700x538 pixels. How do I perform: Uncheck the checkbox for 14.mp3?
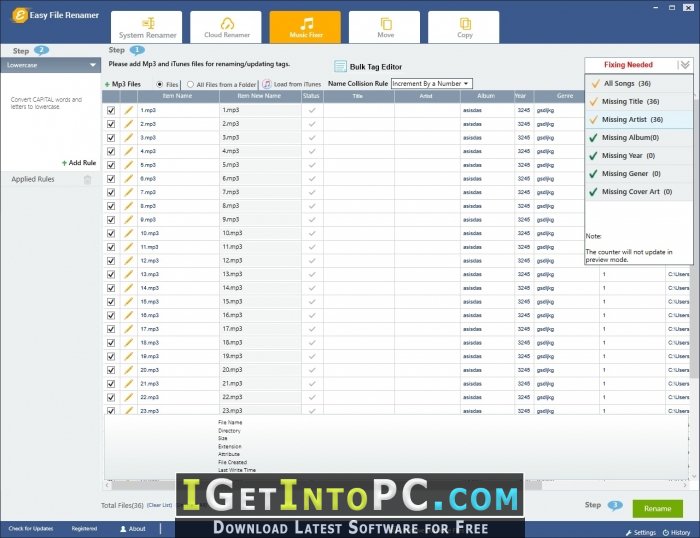[x=111, y=288]
